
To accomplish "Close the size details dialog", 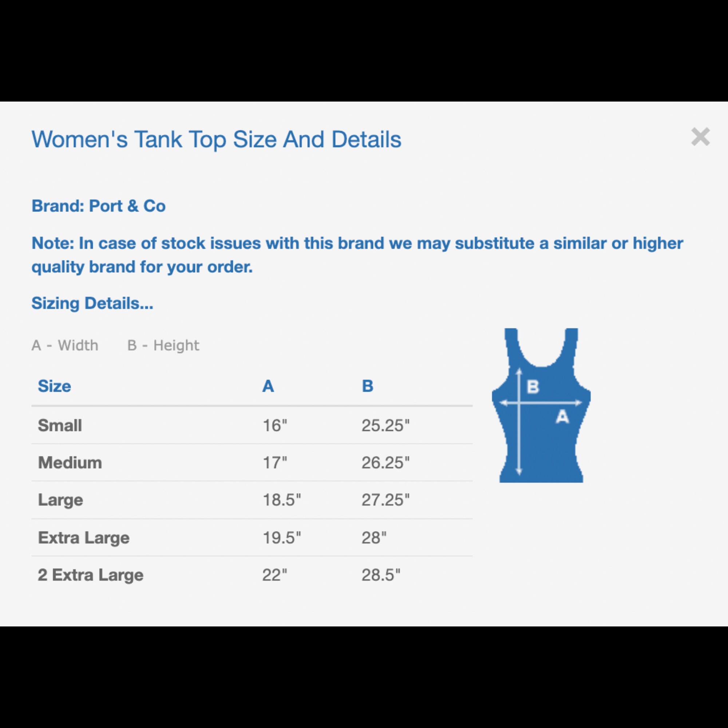I will click(700, 137).
